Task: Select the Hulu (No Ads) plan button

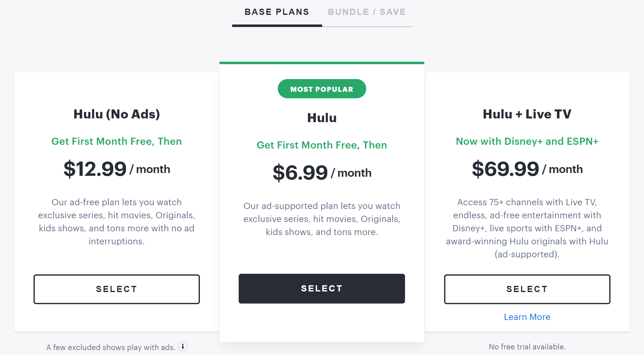Action: [x=117, y=289]
